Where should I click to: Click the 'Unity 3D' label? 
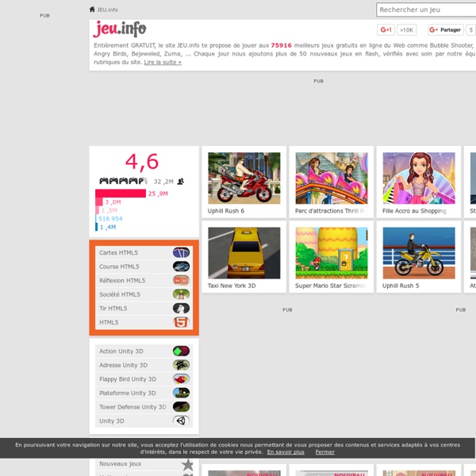(112, 421)
